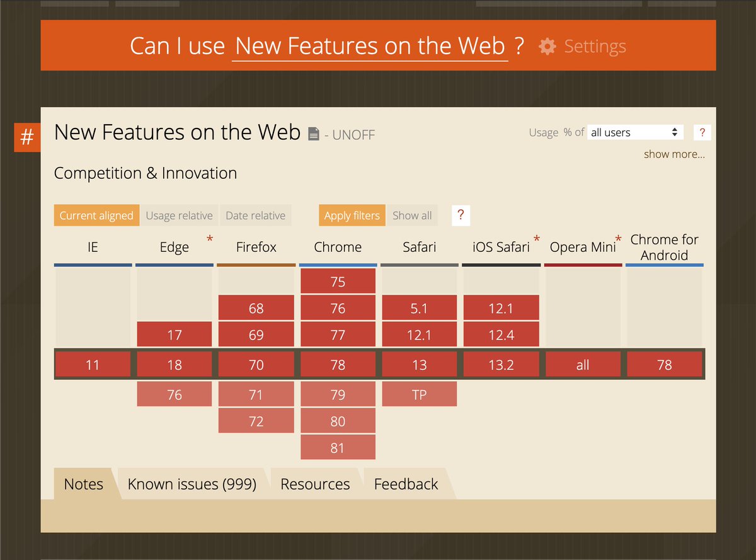Select Opera Mini all cell
756x560 pixels.
point(583,365)
